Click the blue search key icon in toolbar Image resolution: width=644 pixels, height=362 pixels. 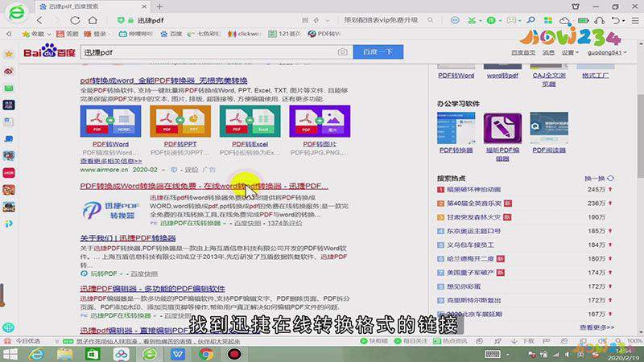click(x=531, y=20)
